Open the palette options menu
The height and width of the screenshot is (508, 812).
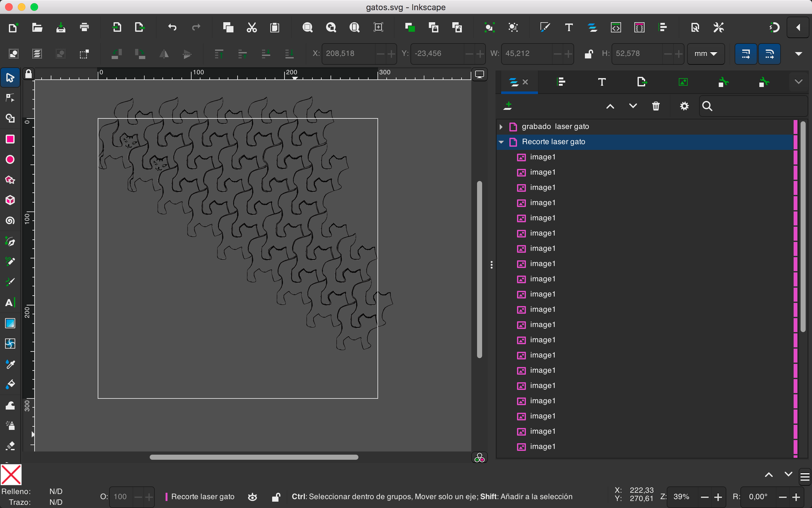tap(805, 477)
